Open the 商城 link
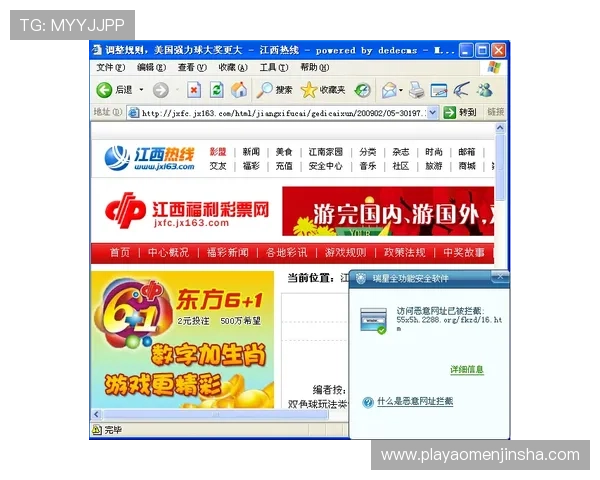The width and height of the screenshot is (600, 480). pos(467,166)
